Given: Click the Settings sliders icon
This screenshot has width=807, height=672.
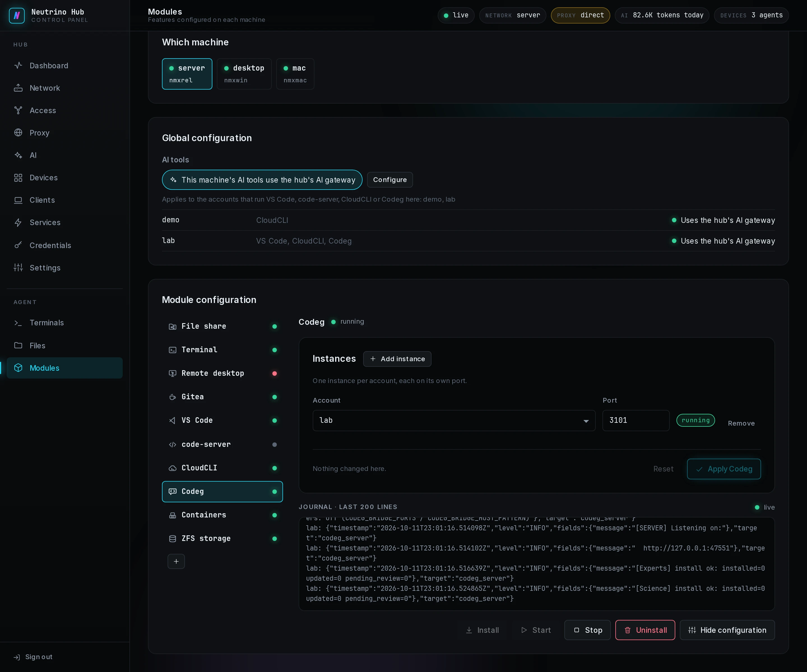Looking at the screenshot, I should (x=18, y=268).
